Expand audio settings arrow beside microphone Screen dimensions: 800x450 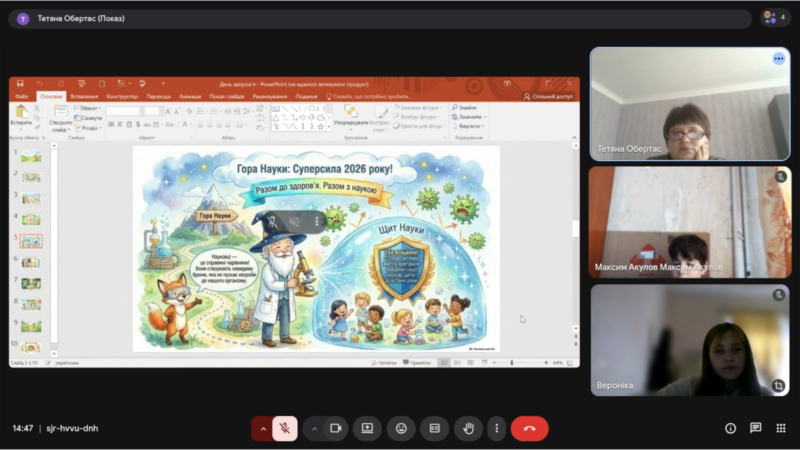264,428
